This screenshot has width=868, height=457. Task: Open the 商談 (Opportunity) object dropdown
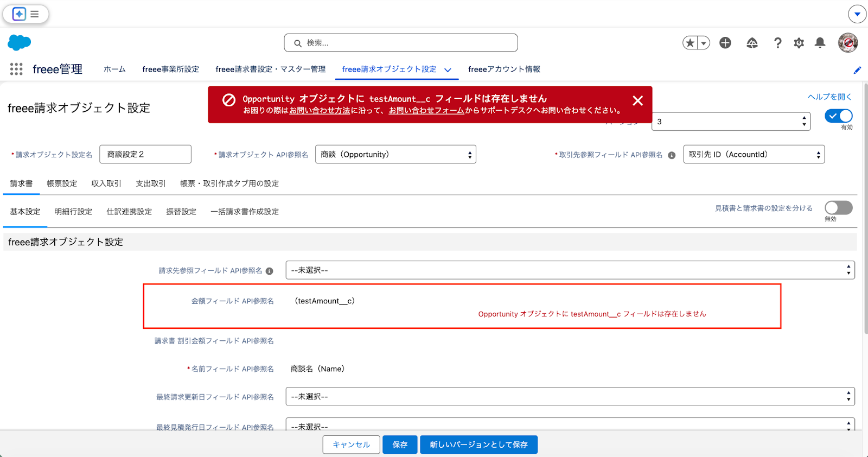coord(395,154)
